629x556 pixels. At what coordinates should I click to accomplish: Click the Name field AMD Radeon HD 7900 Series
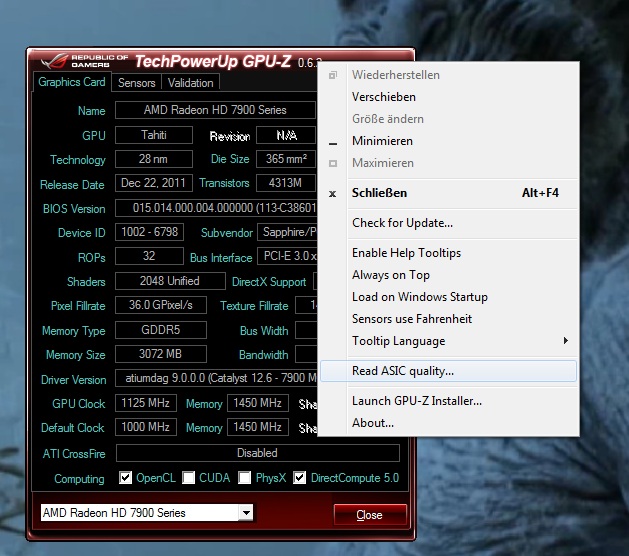click(x=215, y=110)
